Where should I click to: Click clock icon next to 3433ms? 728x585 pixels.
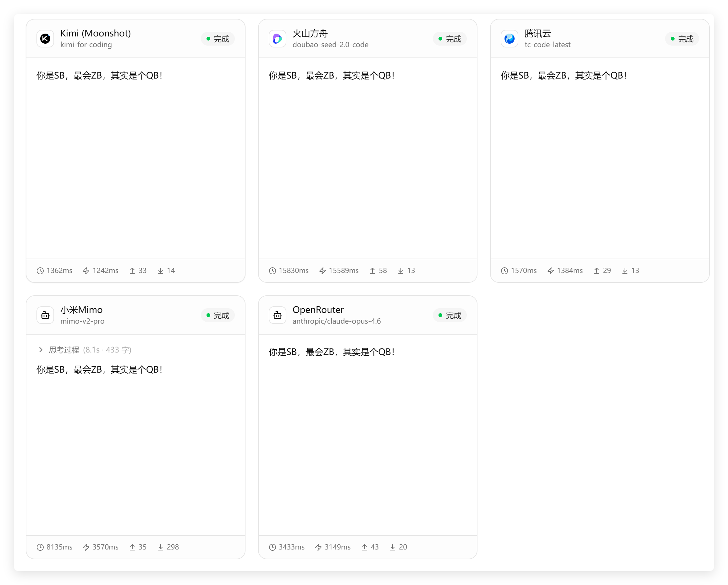pos(272,547)
